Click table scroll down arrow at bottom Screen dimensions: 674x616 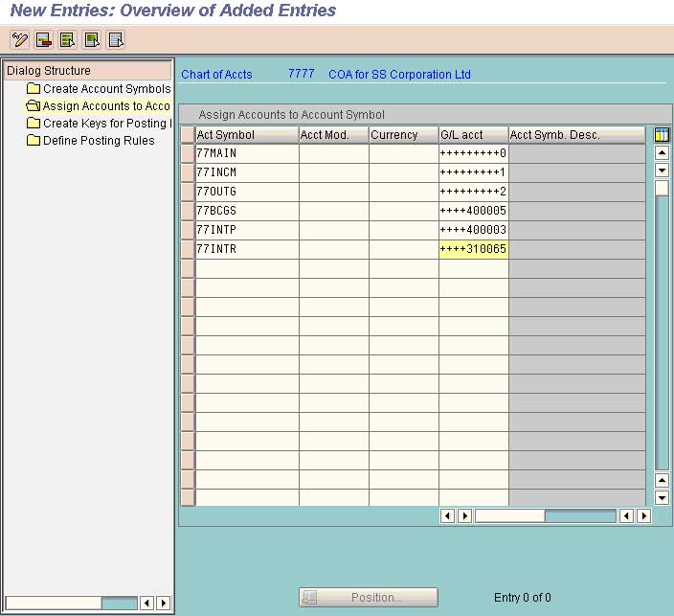click(x=662, y=498)
